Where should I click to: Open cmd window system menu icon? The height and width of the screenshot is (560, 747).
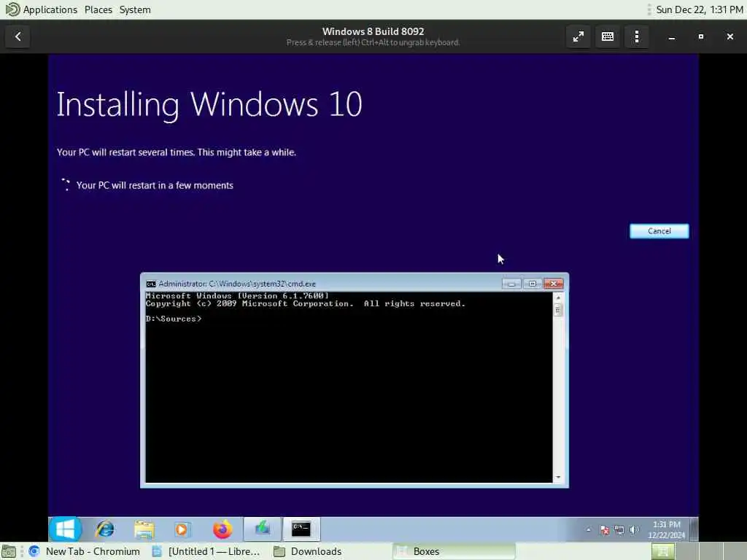(151, 284)
